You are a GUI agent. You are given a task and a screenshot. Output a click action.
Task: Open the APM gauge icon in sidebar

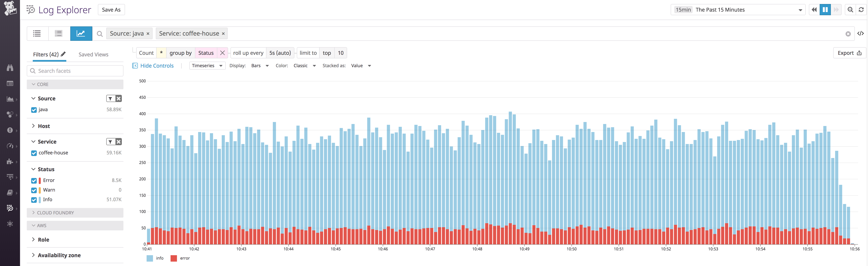(10, 146)
